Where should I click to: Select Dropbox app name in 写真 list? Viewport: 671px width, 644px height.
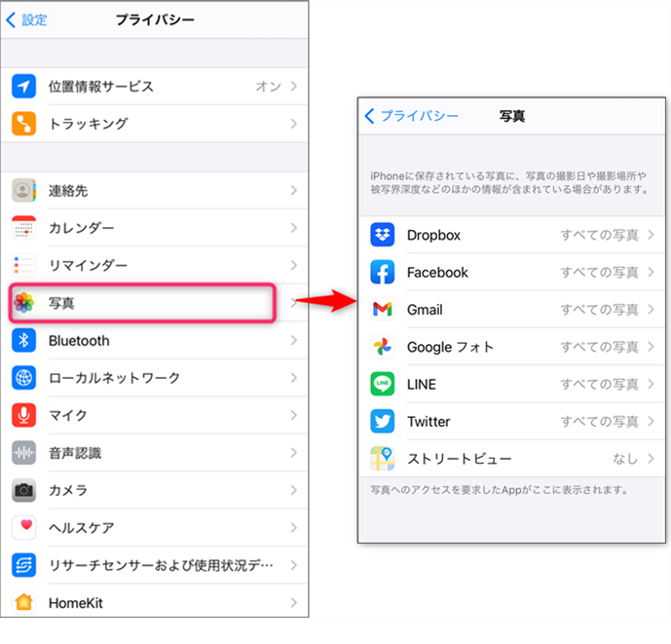coord(433,235)
